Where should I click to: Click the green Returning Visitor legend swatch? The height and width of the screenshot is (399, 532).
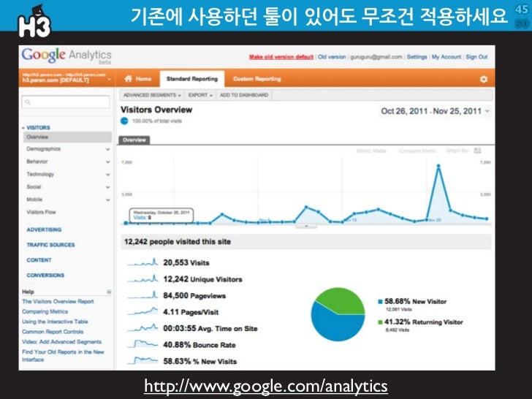pyautogui.click(x=380, y=322)
